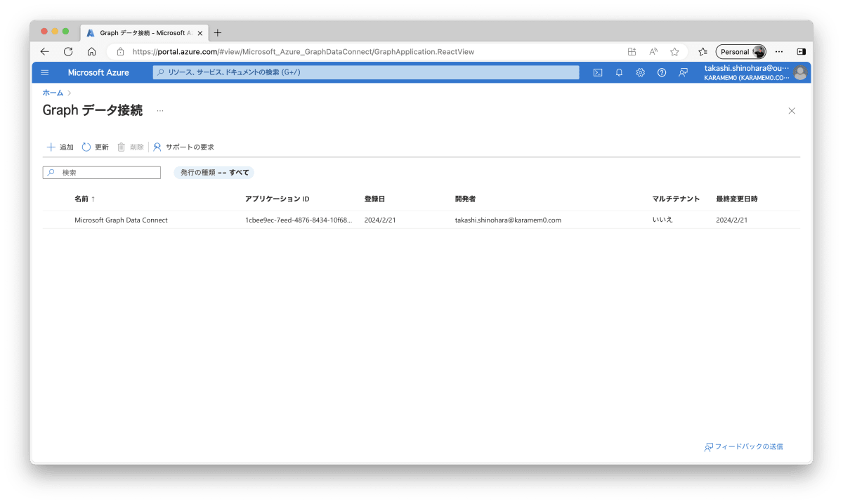The width and height of the screenshot is (843, 504).
Task: Open the Personal browser profile
Action: click(740, 51)
